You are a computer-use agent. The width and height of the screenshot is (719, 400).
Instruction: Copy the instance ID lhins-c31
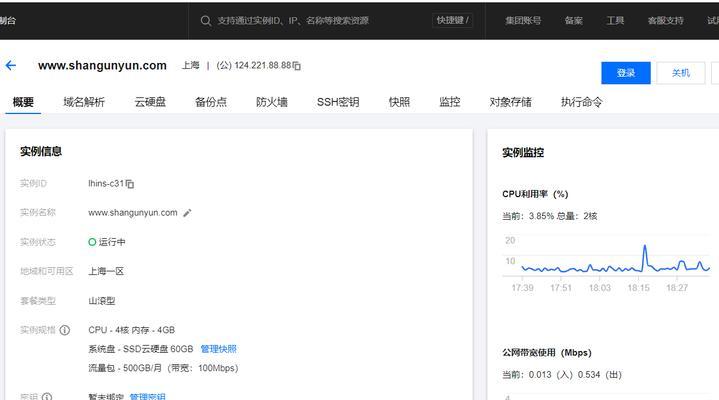pos(130,184)
